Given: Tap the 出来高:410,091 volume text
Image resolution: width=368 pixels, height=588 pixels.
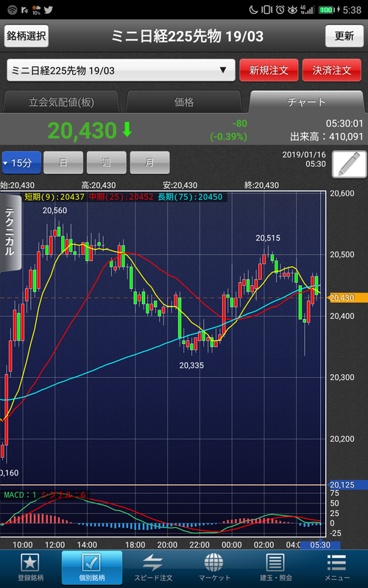Looking at the screenshot, I should tap(327, 137).
